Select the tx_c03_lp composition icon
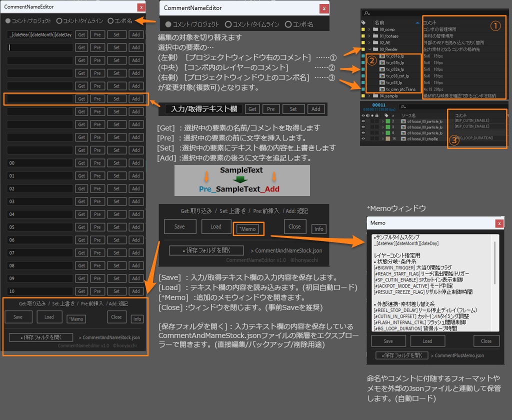 pyautogui.click(x=382, y=82)
